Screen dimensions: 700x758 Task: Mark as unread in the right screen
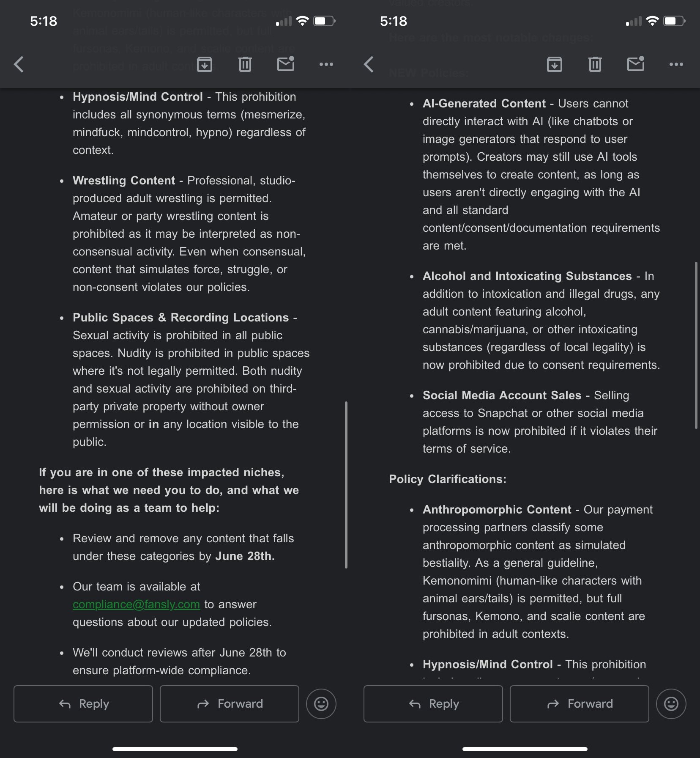(x=636, y=63)
